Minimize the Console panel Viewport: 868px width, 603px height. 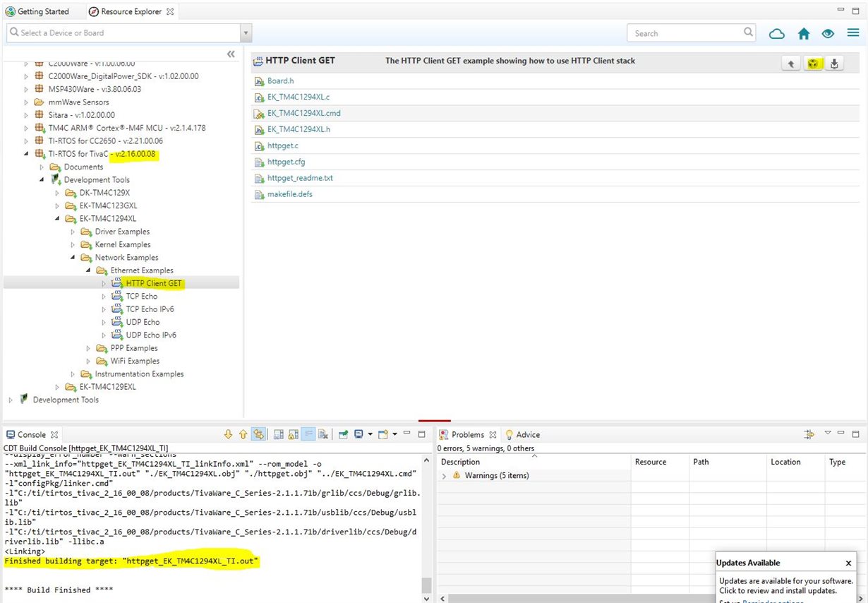(x=407, y=433)
